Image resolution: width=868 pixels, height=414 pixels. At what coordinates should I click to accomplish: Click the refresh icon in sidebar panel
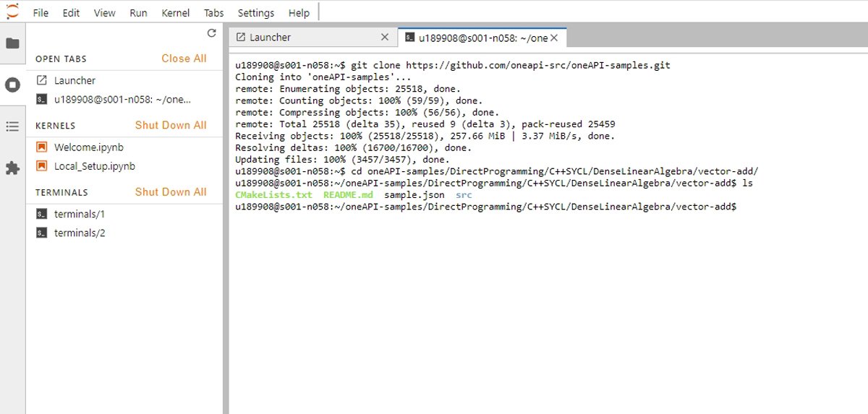click(211, 33)
